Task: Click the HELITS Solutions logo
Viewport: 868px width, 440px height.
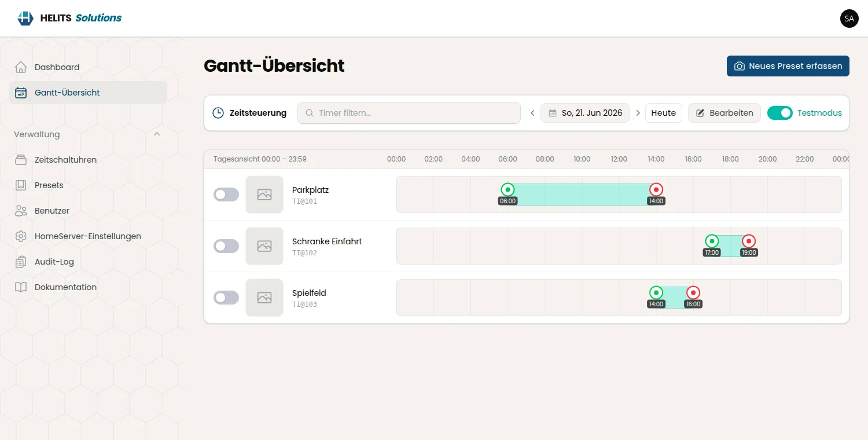Action: (69, 18)
